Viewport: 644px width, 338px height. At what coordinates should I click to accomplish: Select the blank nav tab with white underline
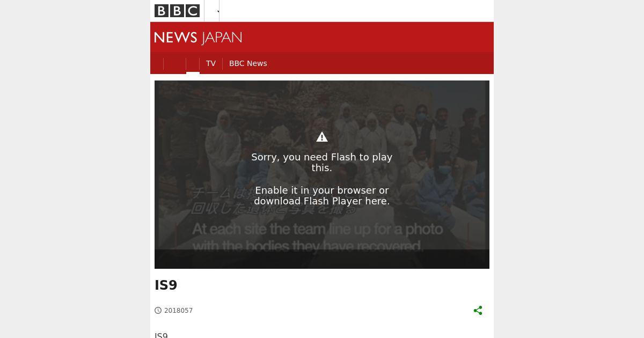click(193, 63)
